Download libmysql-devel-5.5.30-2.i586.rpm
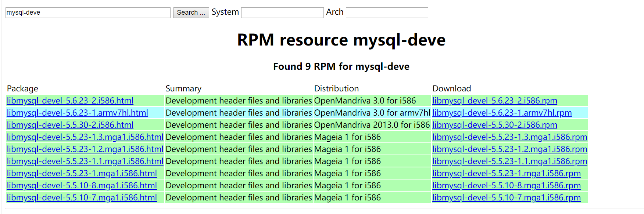The width and height of the screenshot is (644, 214). (495, 125)
